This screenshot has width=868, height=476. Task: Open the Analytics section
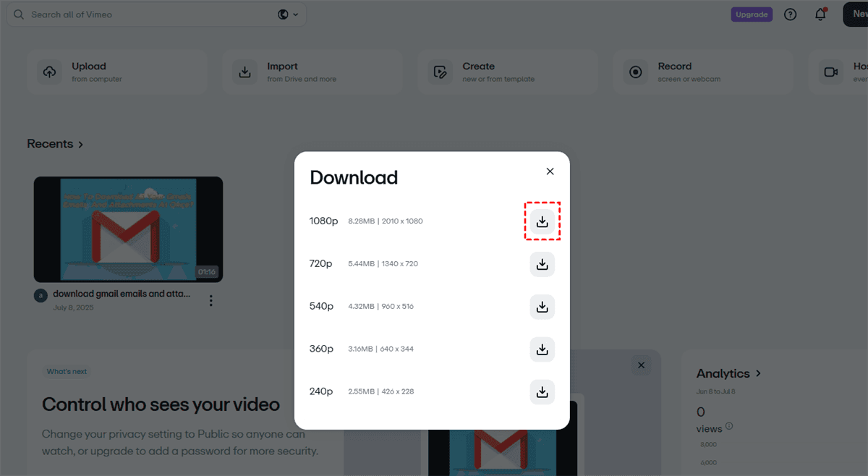728,373
